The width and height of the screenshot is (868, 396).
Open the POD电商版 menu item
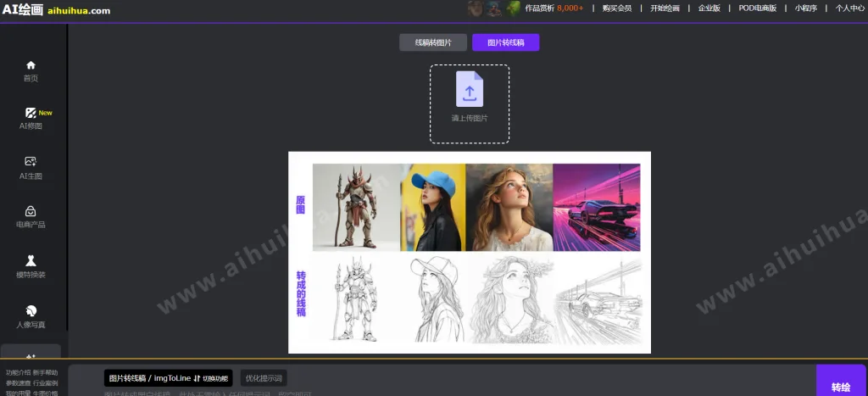click(757, 8)
